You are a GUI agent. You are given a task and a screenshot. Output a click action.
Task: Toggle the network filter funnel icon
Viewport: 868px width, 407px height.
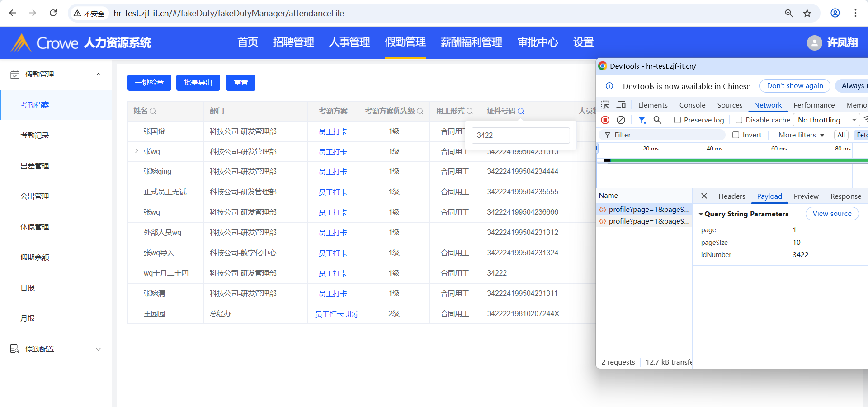642,120
